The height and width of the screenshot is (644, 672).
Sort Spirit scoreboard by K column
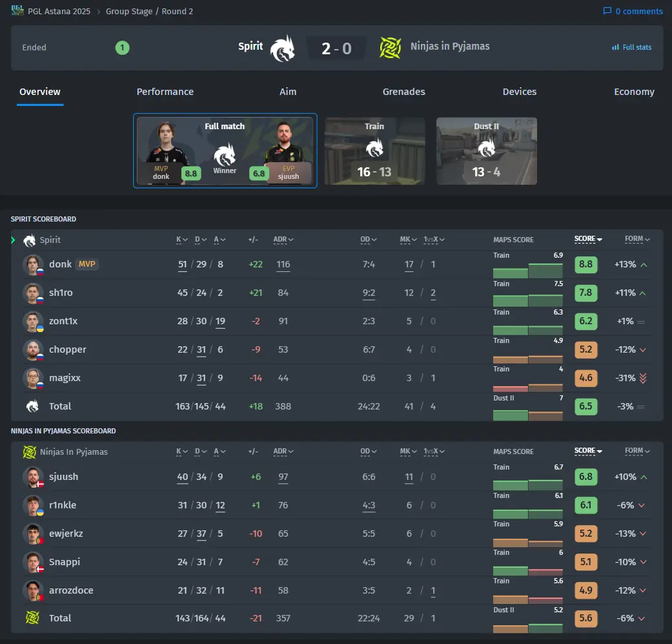coord(181,240)
